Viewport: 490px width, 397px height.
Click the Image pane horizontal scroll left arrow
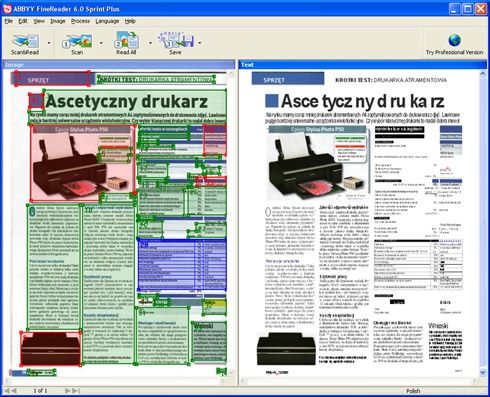7,381
